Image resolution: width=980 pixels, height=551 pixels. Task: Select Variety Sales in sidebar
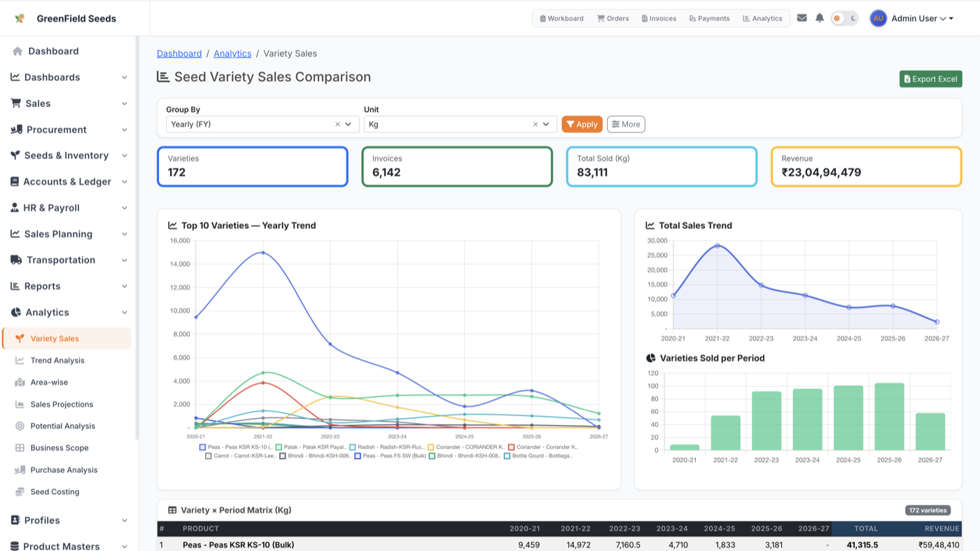point(66,338)
